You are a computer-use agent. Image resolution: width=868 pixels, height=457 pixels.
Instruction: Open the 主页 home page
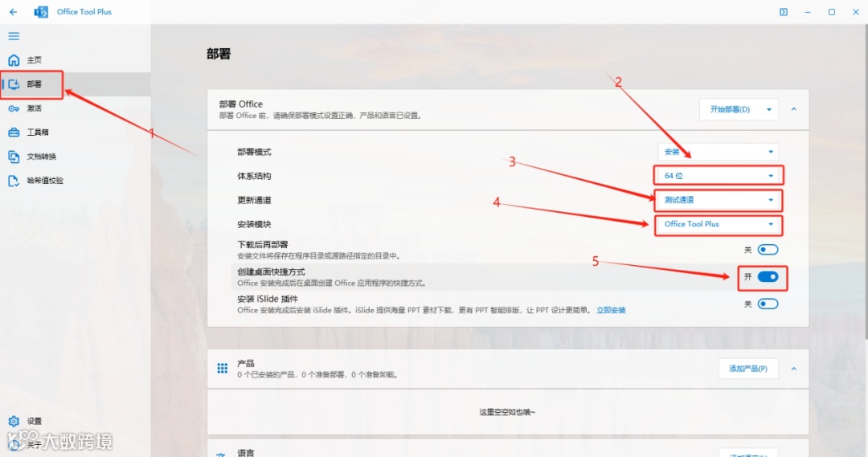pos(76,59)
